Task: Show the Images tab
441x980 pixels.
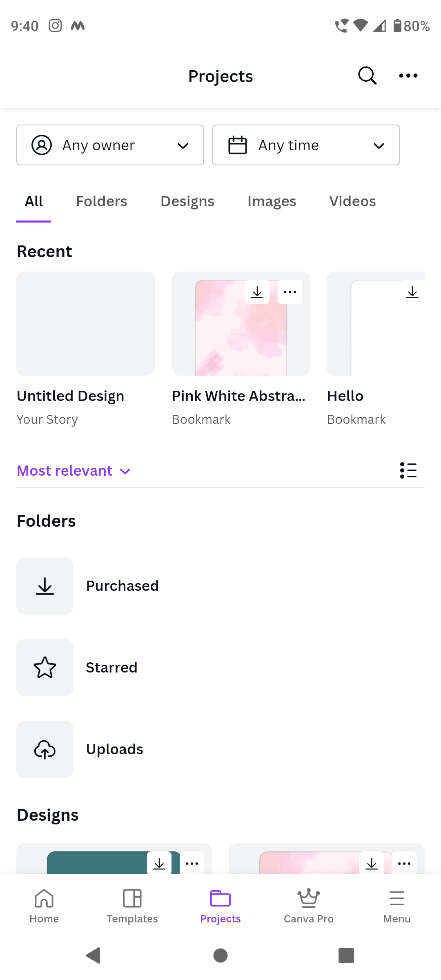Action: [x=272, y=201]
